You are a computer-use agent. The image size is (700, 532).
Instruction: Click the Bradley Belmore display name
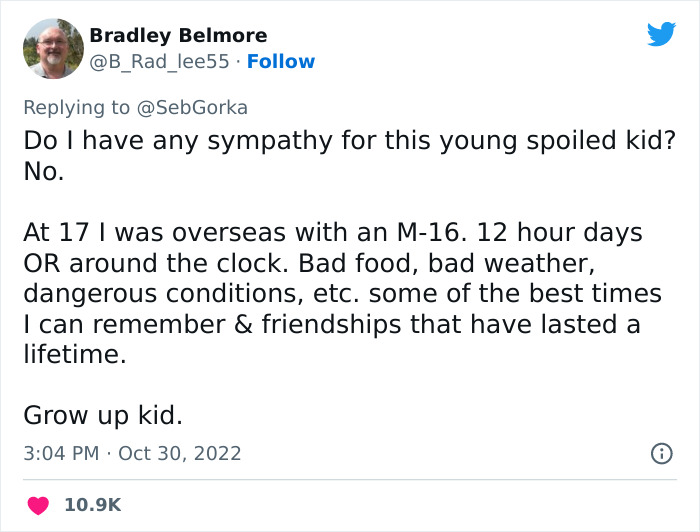coord(179,36)
